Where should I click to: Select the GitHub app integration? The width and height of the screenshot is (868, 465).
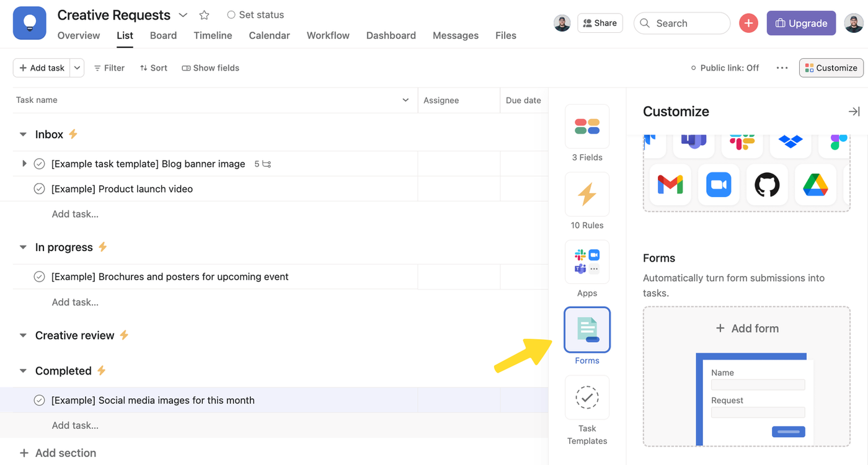(x=766, y=185)
